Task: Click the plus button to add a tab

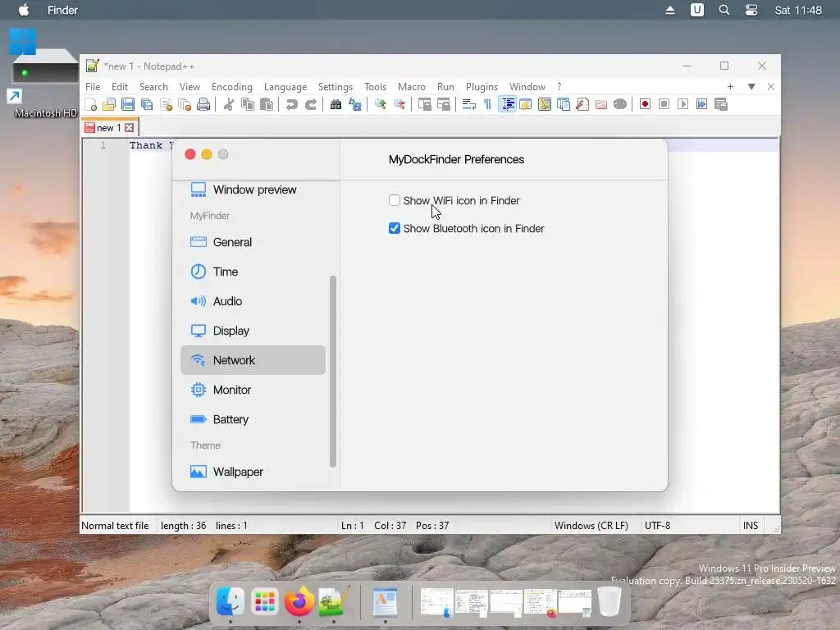Action: pyautogui.click(x=730, y=87)
